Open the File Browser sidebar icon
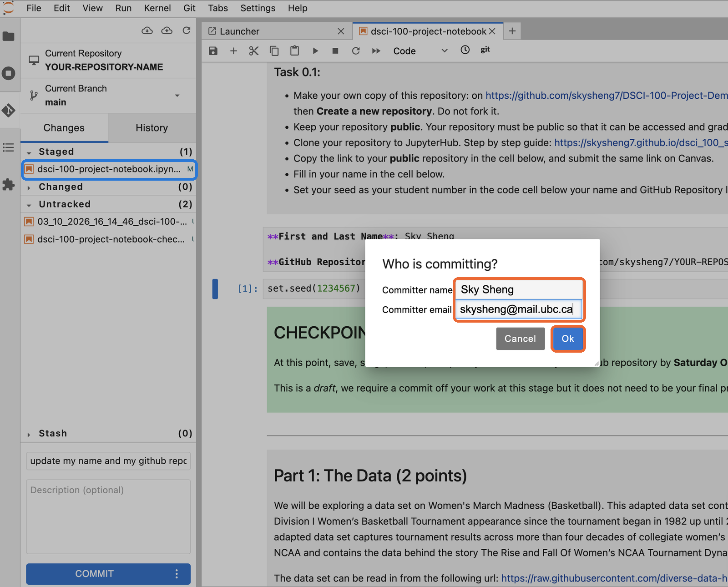 tap(9, 36)
